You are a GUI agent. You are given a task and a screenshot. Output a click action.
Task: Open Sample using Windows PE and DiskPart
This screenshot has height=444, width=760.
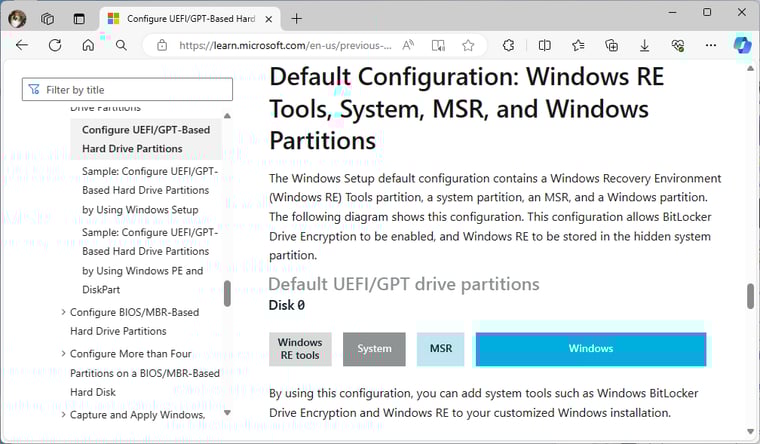150,261
